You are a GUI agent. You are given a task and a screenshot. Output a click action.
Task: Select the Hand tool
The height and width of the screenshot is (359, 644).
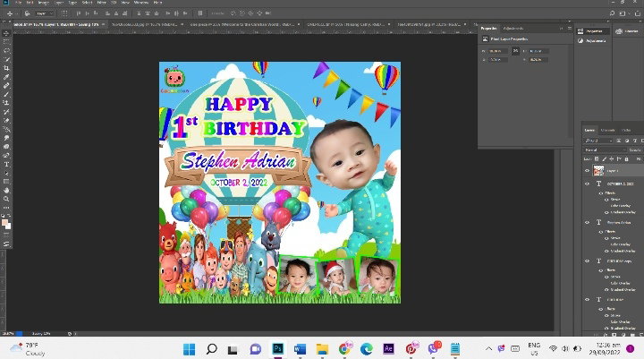[x=6, y=190]
